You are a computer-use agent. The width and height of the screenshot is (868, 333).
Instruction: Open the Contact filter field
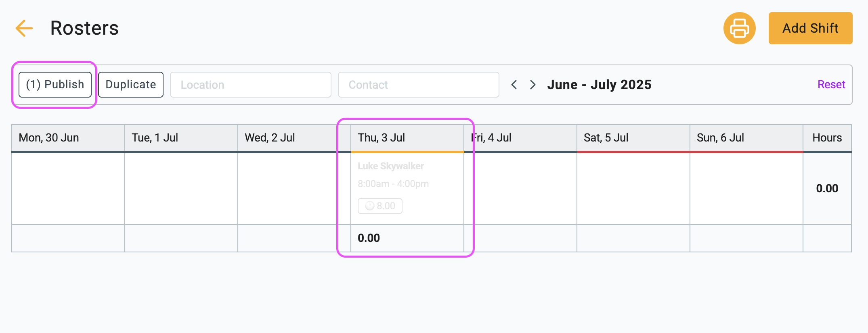point(419,85)
